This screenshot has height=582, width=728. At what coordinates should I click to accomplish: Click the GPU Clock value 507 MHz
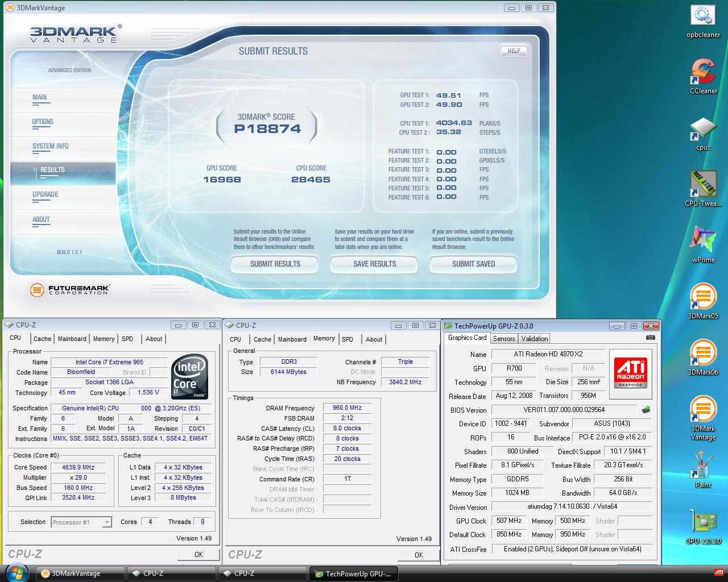(508, 521)
